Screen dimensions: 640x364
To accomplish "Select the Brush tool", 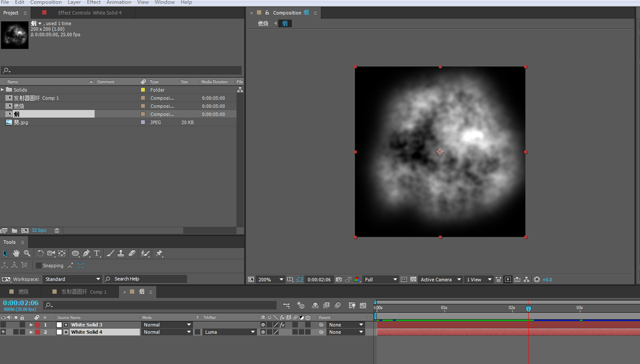I will coord(110,254).
